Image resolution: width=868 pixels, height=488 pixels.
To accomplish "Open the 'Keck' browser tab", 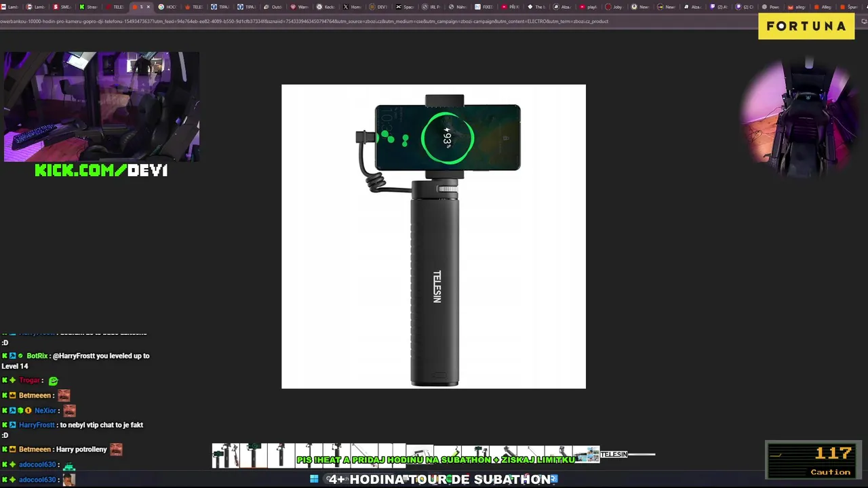I will pos(326,7).
